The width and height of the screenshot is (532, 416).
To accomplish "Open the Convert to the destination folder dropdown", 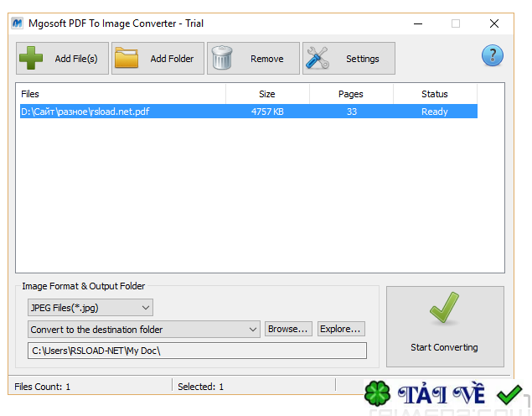I will (x=144, y=330).
